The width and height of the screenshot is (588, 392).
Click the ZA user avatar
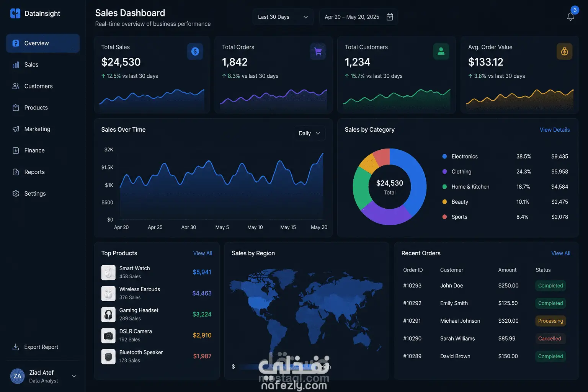click(17, 376)
